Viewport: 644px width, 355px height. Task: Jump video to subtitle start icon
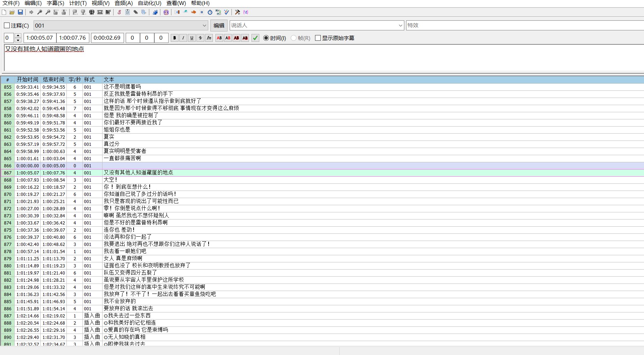point(56,12)
